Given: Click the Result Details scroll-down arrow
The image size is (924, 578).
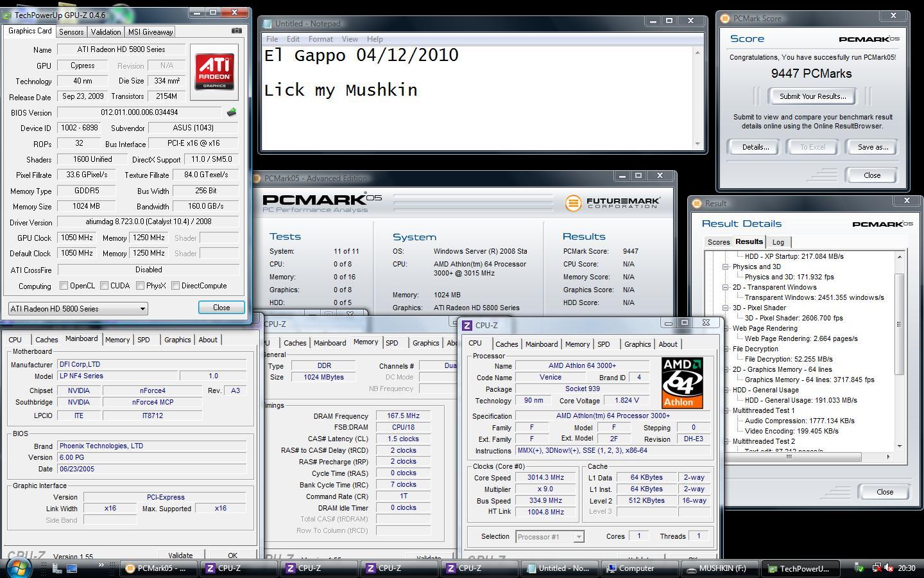Looking at the screenshot, I should (x=899, y=446).
